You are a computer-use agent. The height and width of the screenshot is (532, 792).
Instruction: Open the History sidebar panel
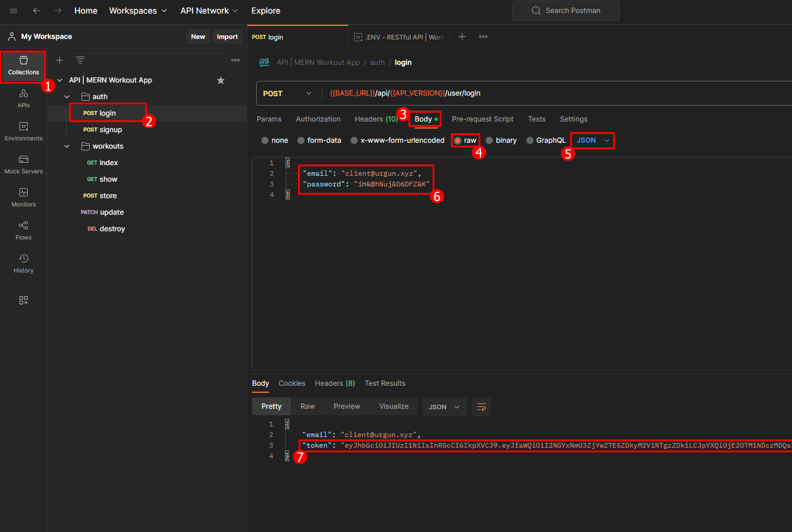click(24, 264)
